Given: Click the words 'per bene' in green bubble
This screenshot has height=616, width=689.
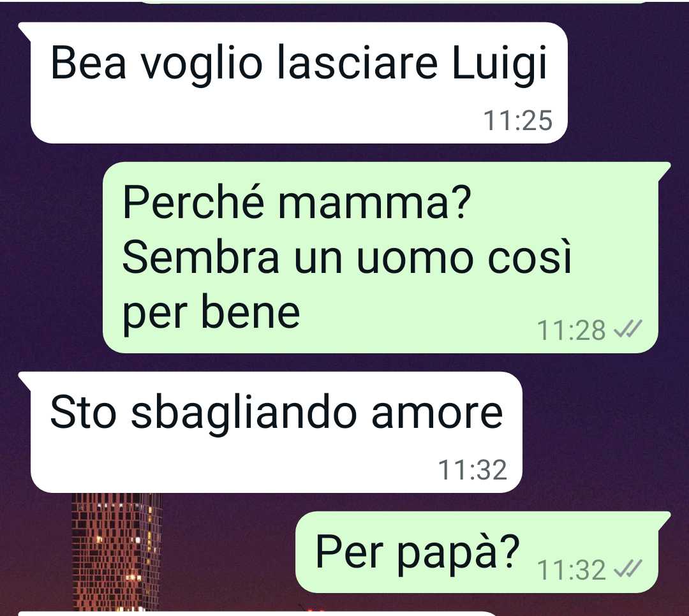Looking at the screenshot, I should [x=211, y=314].
